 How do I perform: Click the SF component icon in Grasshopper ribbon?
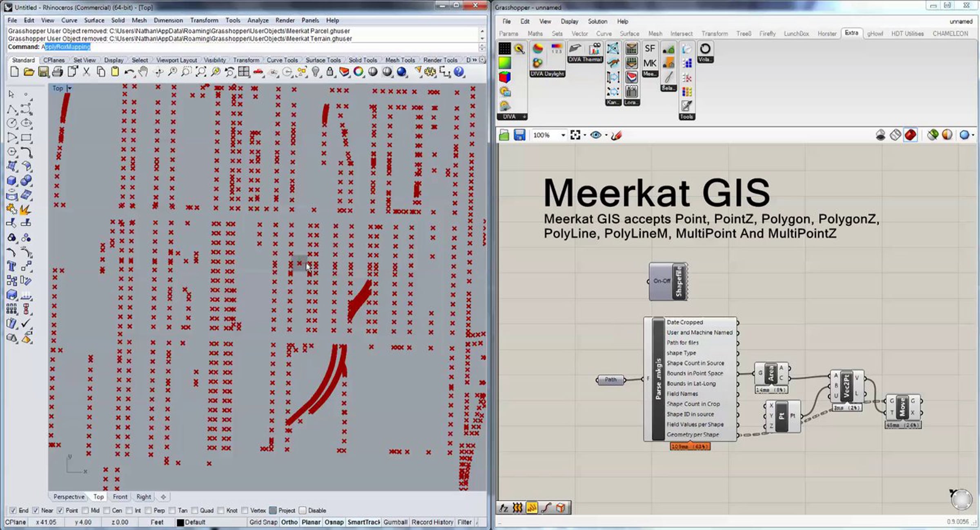click(650, 49)
